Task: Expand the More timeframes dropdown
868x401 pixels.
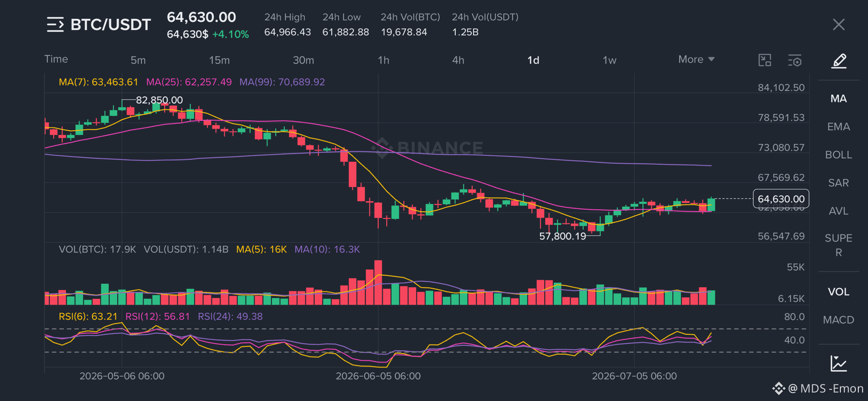Action: click(696, 59)
